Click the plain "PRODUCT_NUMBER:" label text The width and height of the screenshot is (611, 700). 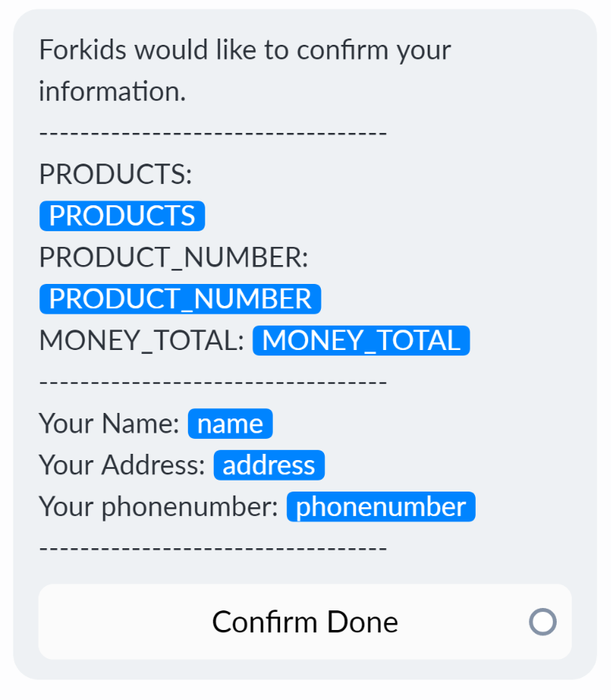coord(173,258)
